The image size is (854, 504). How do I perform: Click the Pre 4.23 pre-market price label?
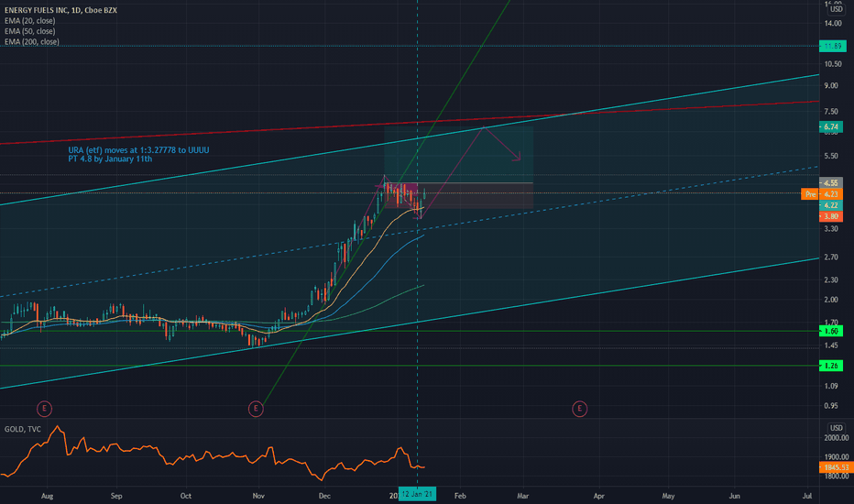click(x=822, y=194)
